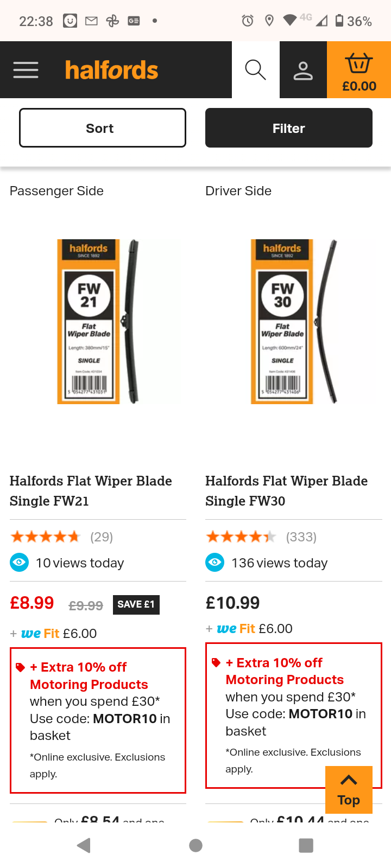Open the Filter panel

[288, 128]
